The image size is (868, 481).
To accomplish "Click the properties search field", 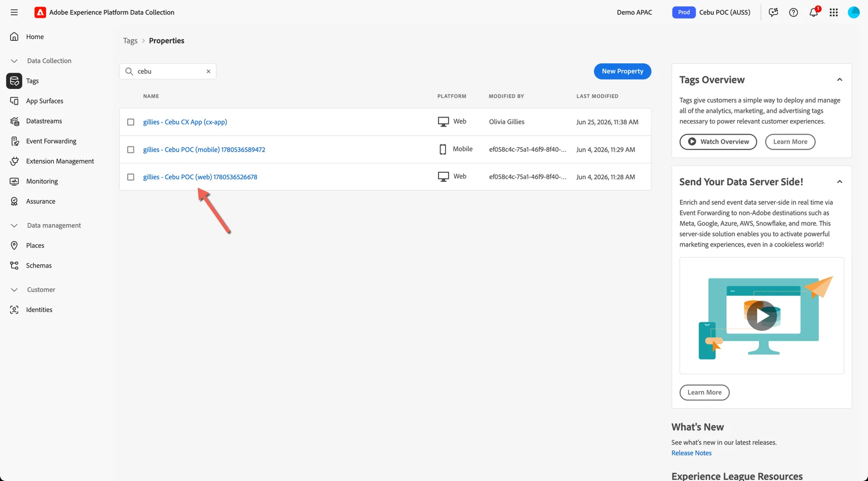I will tap(168, 71).
